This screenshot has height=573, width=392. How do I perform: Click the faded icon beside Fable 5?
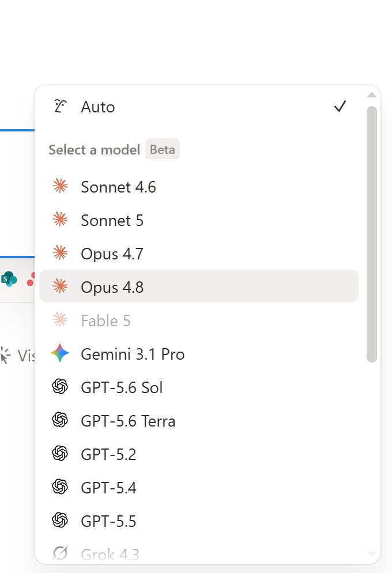pos(61,320)
